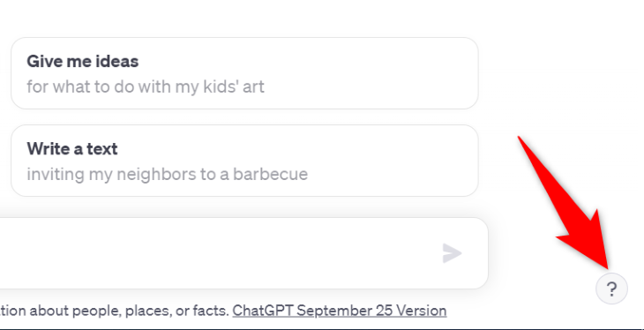
Task: Click 'for what to do with my kids' art' text
Action: pyautogui.click(x=146, y=87)
